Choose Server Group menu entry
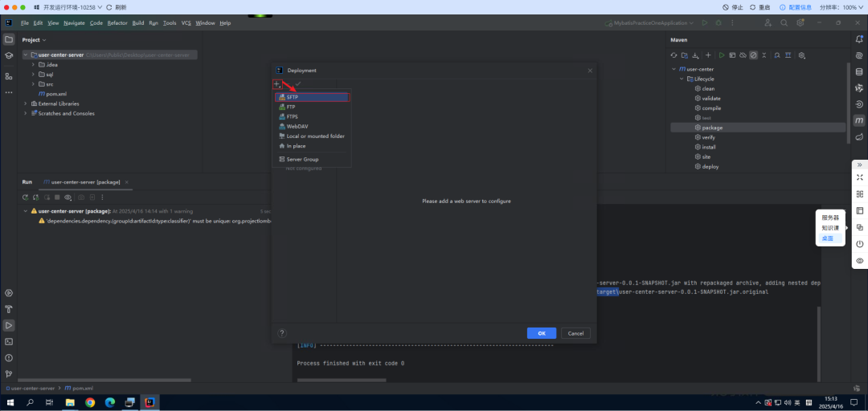Viewport: 868px width, 411px height. click(x=312, y=159)
